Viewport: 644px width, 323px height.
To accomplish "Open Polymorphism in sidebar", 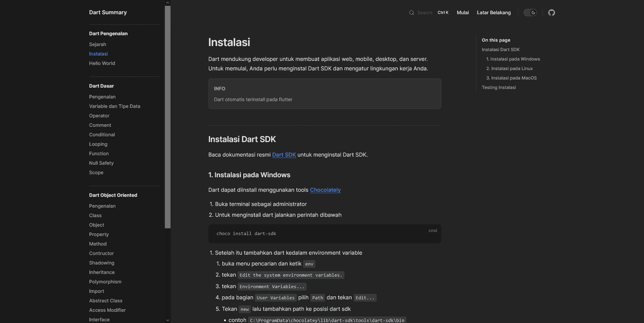I will click(x=105, y=282).
